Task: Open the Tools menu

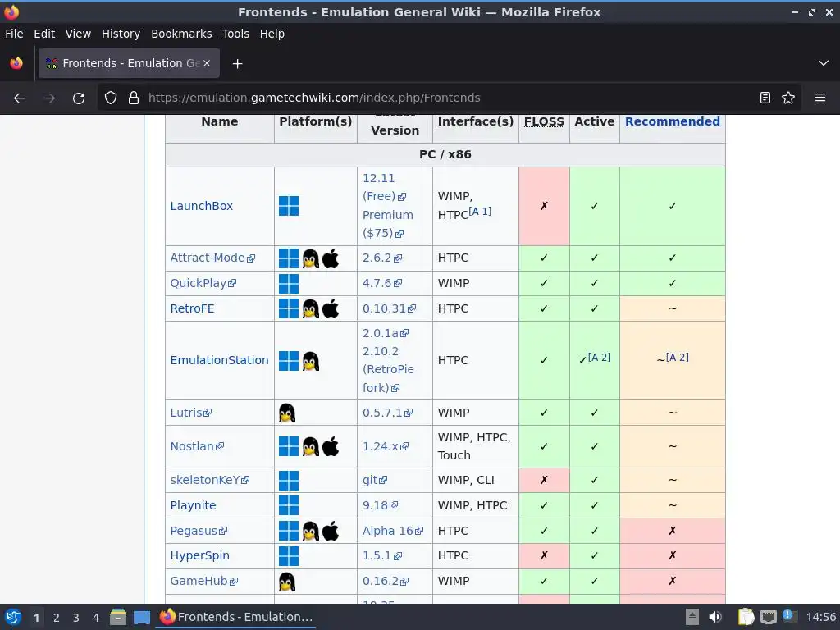Action: (235, 34)
